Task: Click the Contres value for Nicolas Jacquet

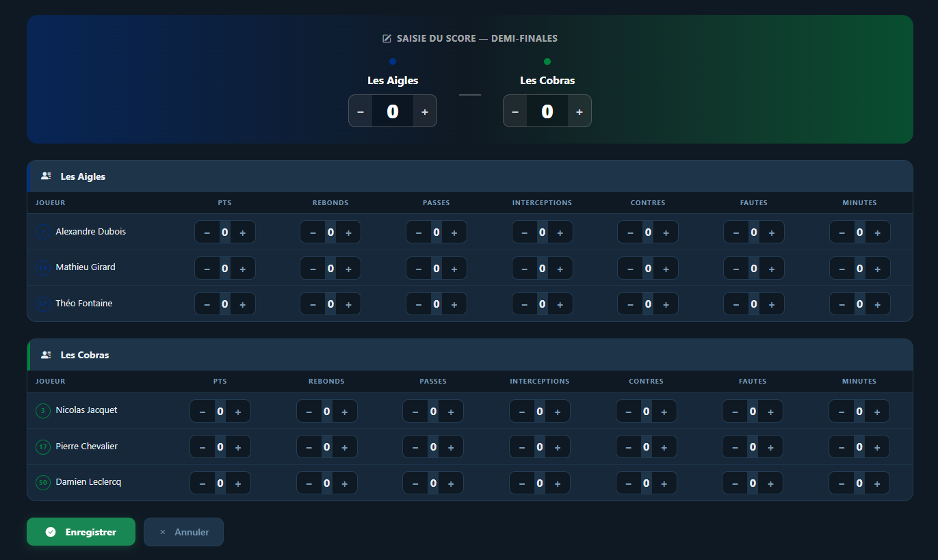Action: (x=646, y=412)
